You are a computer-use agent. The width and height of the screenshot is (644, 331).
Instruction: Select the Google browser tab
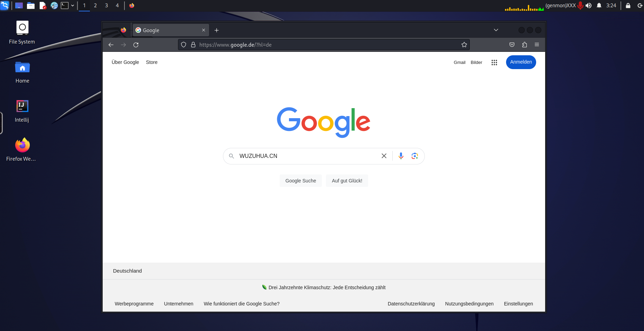tap(159, 30)
